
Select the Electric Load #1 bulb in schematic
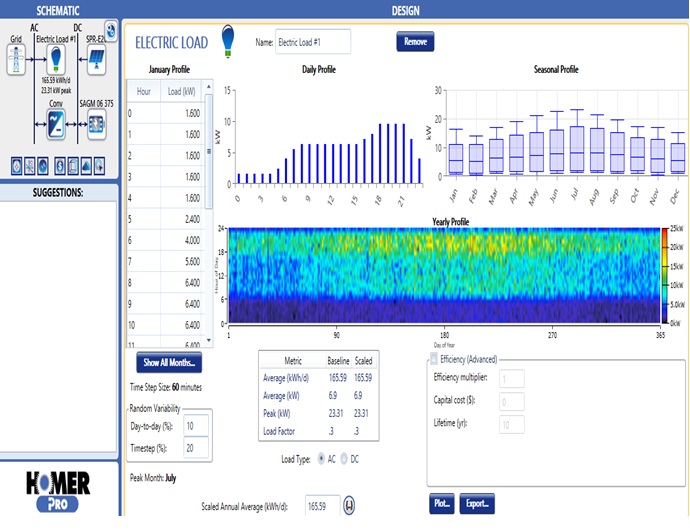tap(56, 59)
